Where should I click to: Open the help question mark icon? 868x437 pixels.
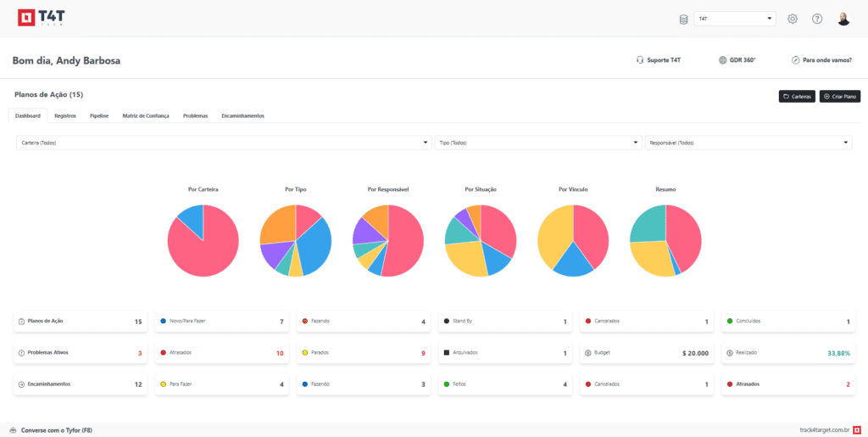817,19
